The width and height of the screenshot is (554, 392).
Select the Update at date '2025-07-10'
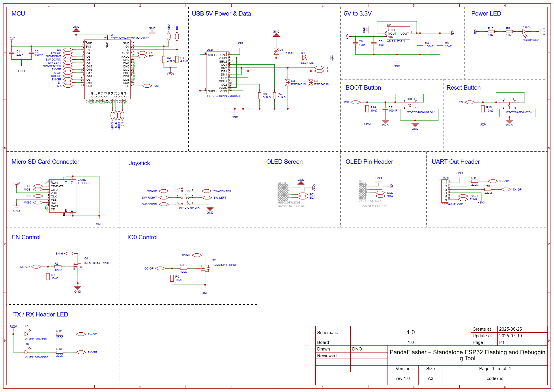pyautogui.click(x=510, y=336)
